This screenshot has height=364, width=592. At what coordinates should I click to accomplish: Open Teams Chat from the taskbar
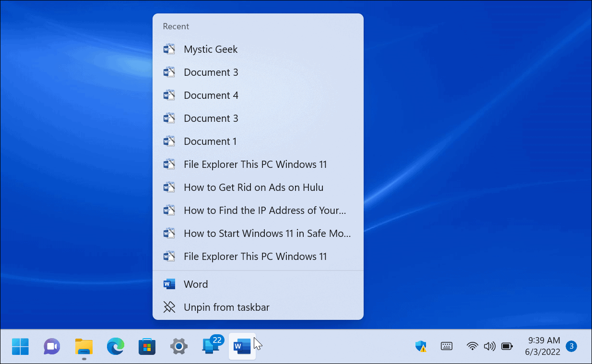pyautogui.click(x=52, y=346)
